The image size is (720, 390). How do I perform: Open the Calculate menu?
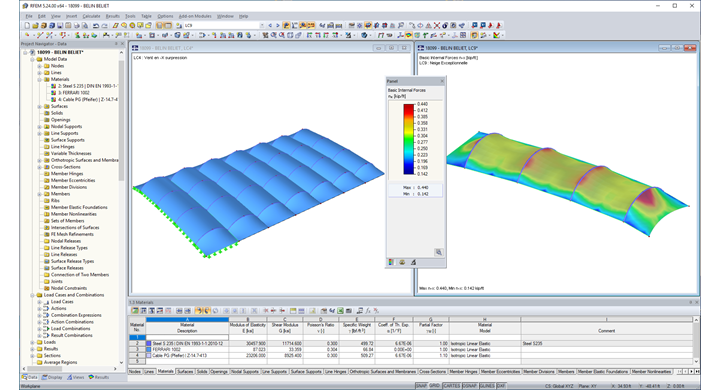pos(91,16)
